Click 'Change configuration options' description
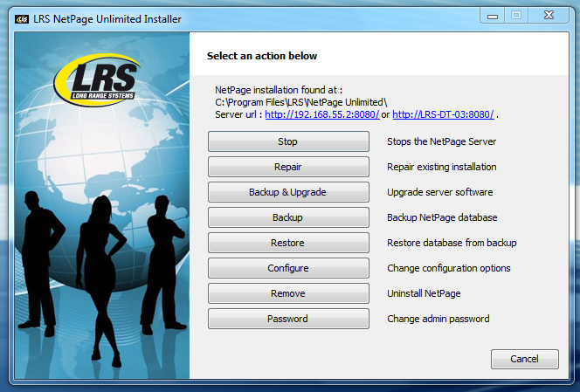This screenshot has height=392, width=580. (x=449, y=268)
